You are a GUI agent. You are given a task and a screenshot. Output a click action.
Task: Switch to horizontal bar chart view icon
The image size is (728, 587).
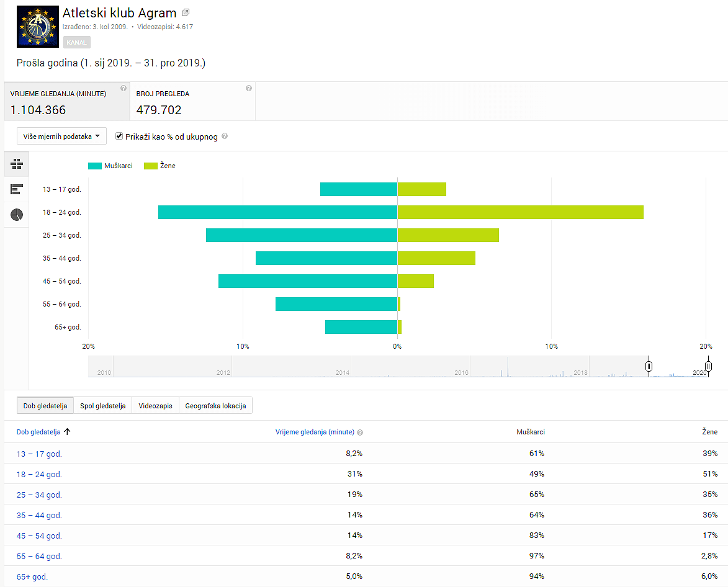pyautogui.click(x=17, y=189)
